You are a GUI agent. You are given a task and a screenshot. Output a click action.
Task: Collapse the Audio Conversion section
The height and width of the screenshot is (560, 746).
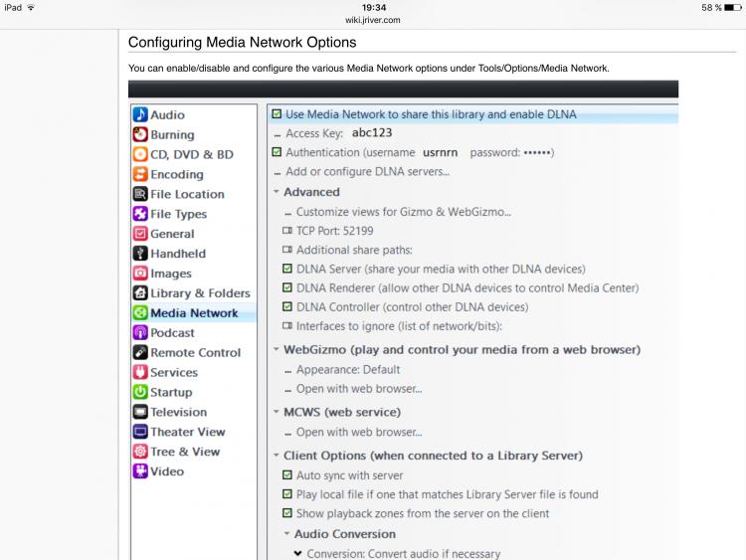pyautogui.click(x=286, y=534)
